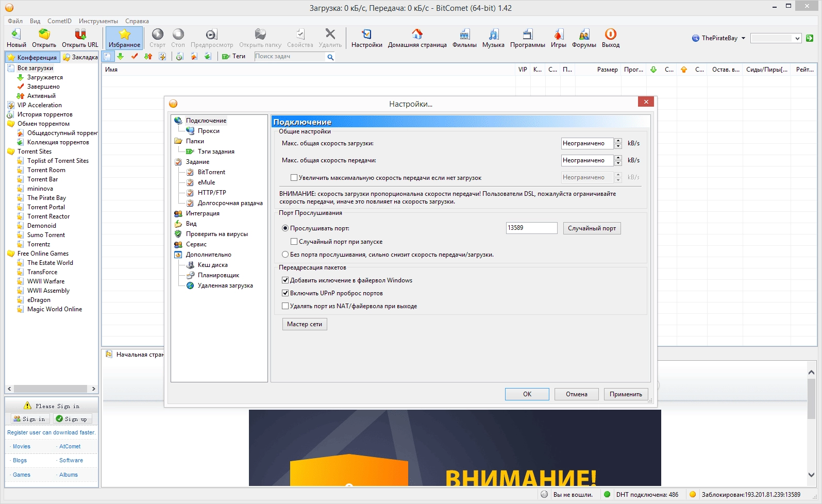The height and width of the screenshot is (504, 822).
Task: Switch to the Закладка tab in the sidebar
Action: (80, 57)
